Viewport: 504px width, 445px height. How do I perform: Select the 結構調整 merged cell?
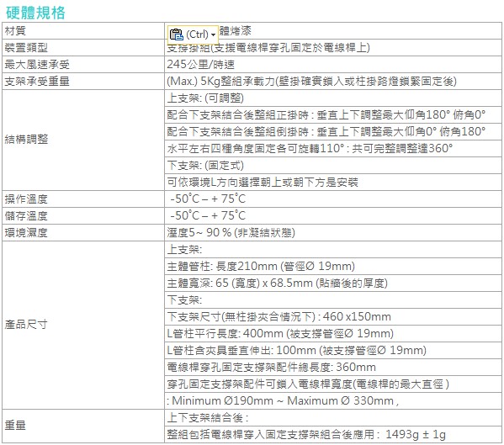tap(83, 140)
